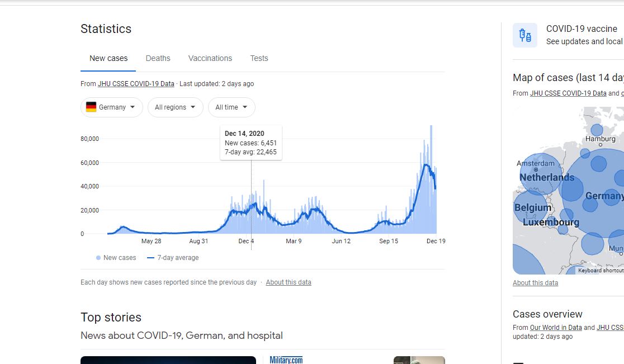This screenshot has width=624, height=364.
Task: Select the New cases tab
Action: click(x=108, y=58)
